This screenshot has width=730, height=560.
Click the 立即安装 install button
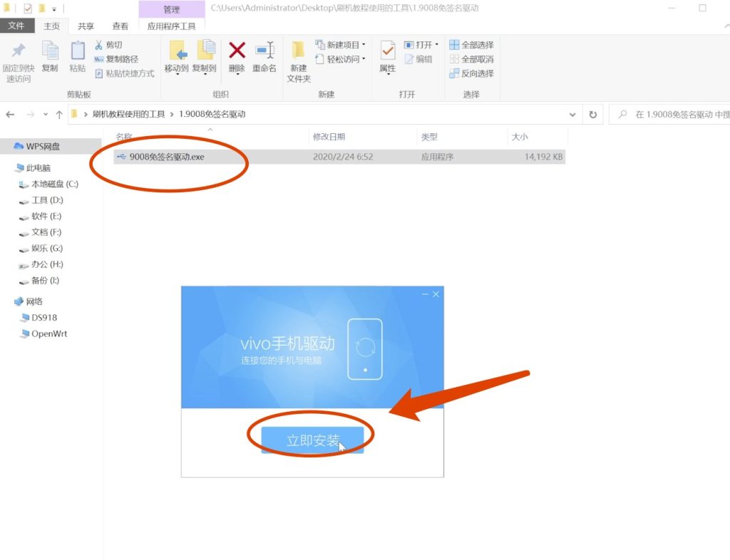[312, 440]
